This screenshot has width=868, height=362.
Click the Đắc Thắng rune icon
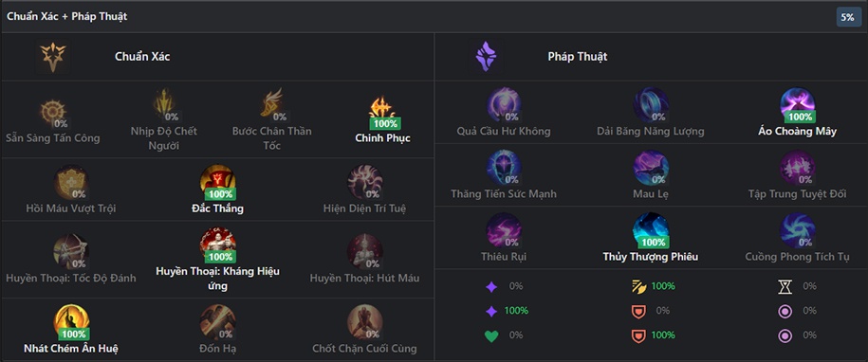coord(218,182)
